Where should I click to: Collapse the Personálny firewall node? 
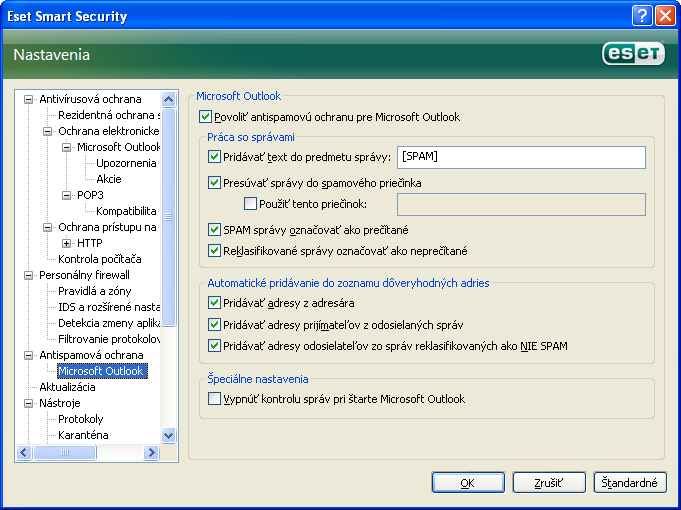(28, 275)
